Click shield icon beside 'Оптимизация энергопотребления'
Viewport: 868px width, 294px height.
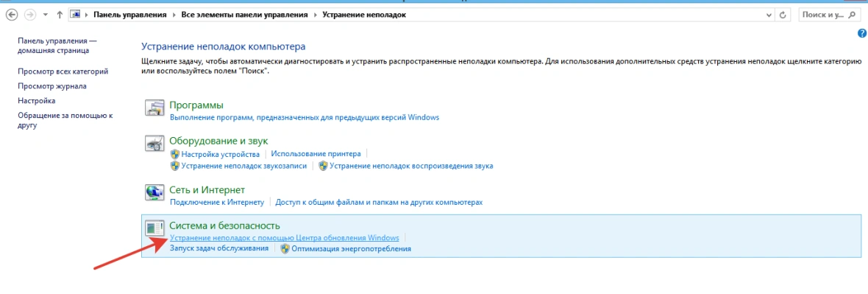point(285,248)
